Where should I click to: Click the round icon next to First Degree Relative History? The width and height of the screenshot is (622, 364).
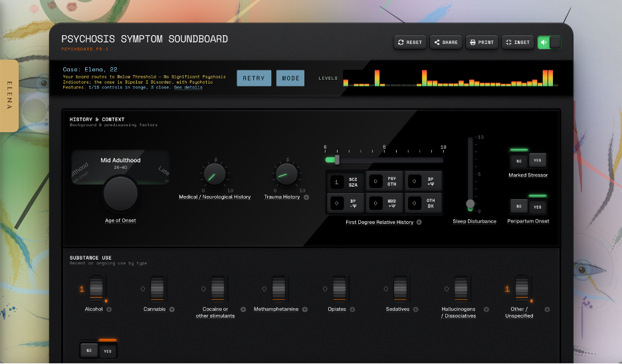tap(419, 222)
